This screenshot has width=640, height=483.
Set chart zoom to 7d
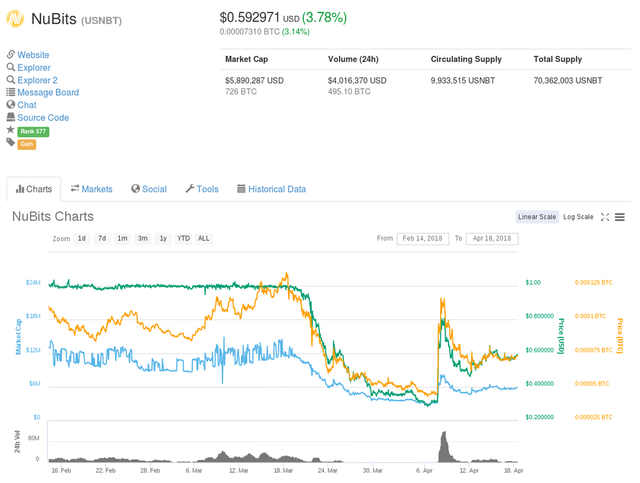coord(102,238)
